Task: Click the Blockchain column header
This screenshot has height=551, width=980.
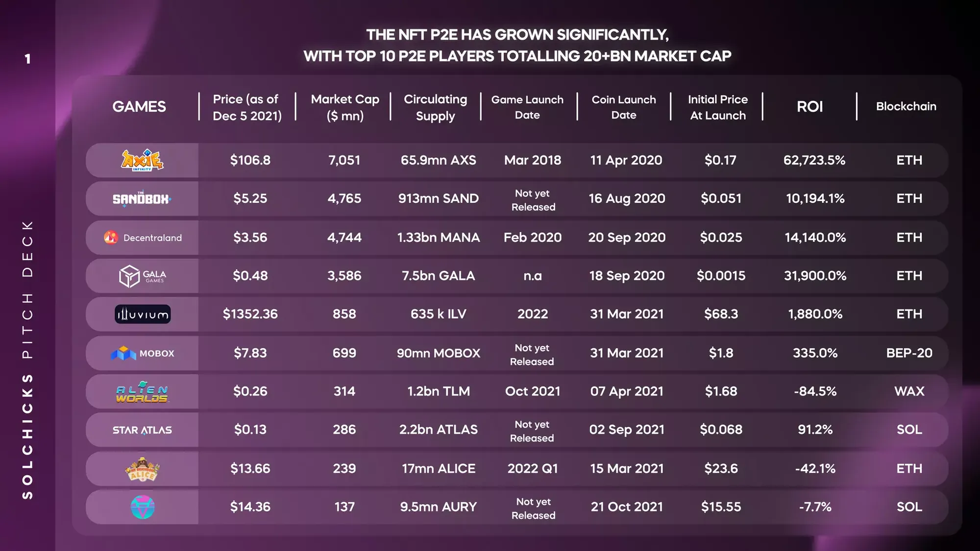Action: tap(906, 106)
